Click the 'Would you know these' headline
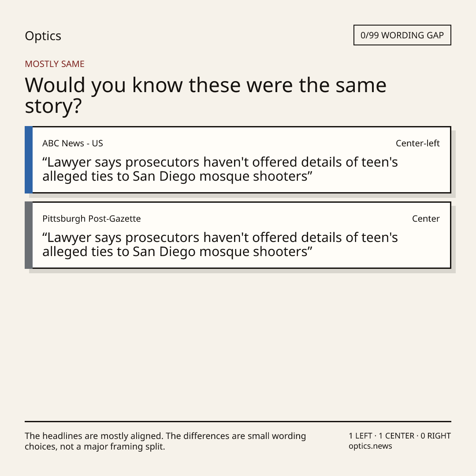 point(205,95)
